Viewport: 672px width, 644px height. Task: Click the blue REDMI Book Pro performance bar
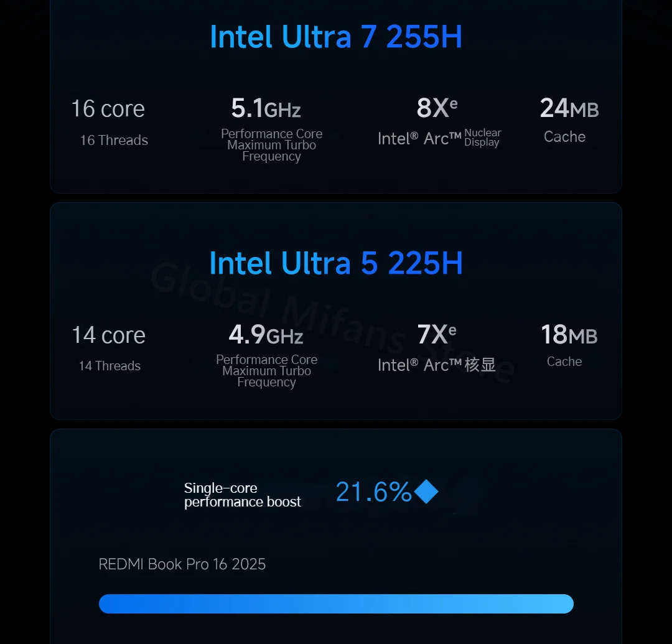pyautogui.click(x=336, y=604)
